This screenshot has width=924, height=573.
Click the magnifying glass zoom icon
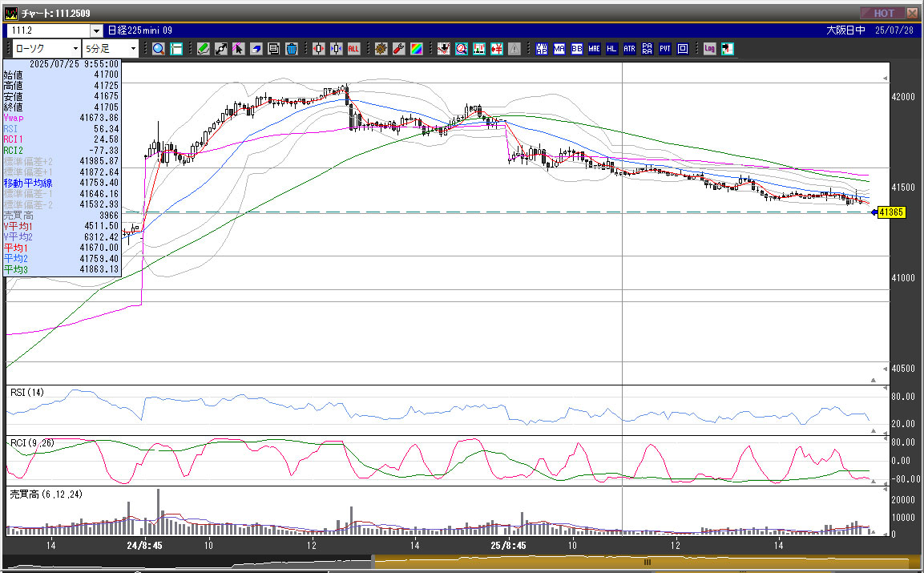pos(159,49)
